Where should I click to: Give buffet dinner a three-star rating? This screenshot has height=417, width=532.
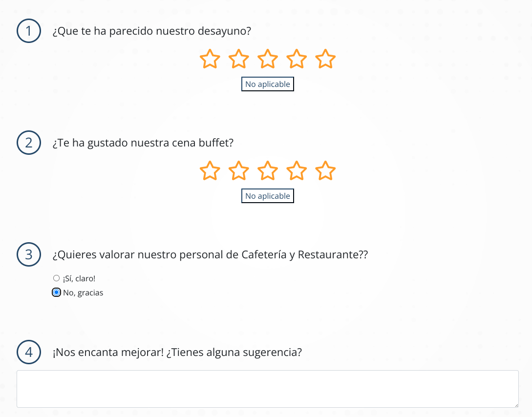pyautogui.click(x=268, y=171)
